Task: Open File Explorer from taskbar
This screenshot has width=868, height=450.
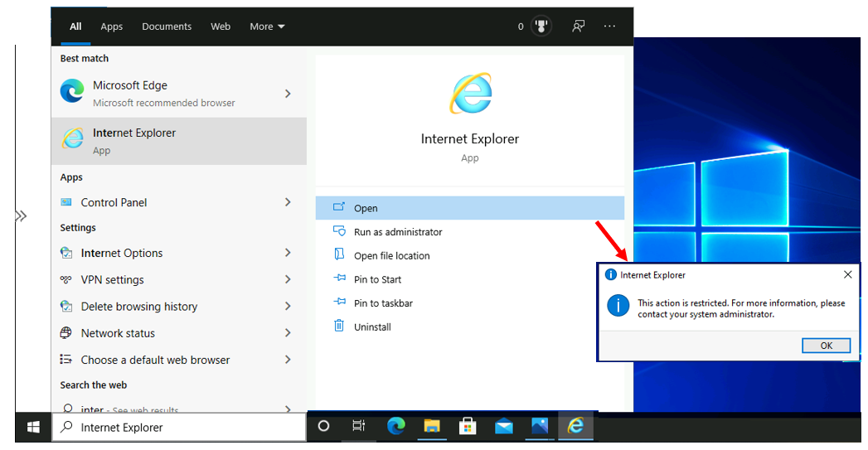Action: click(x=432, y=426)
